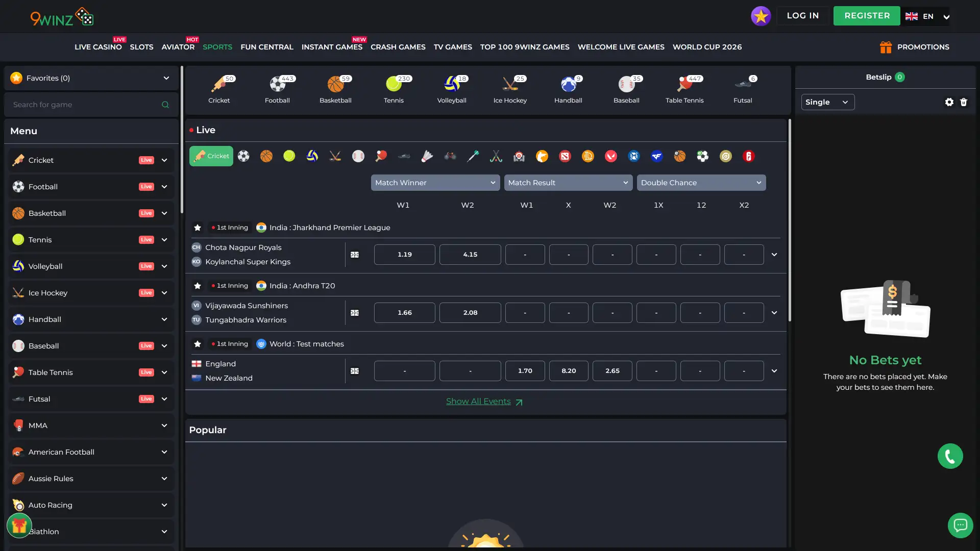Screen dimensions: 980x551
Task: Open the live chat support bubble
Action: pos(961,525)
